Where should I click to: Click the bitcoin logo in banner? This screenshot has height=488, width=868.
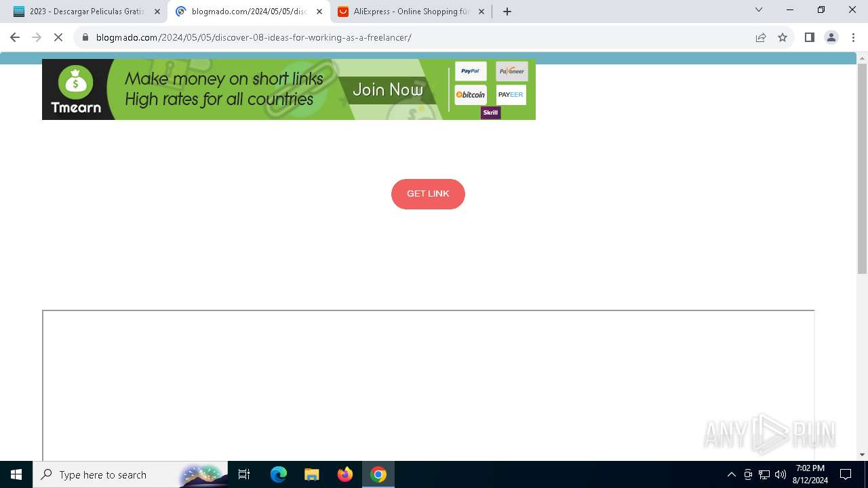tap(471, 95)
